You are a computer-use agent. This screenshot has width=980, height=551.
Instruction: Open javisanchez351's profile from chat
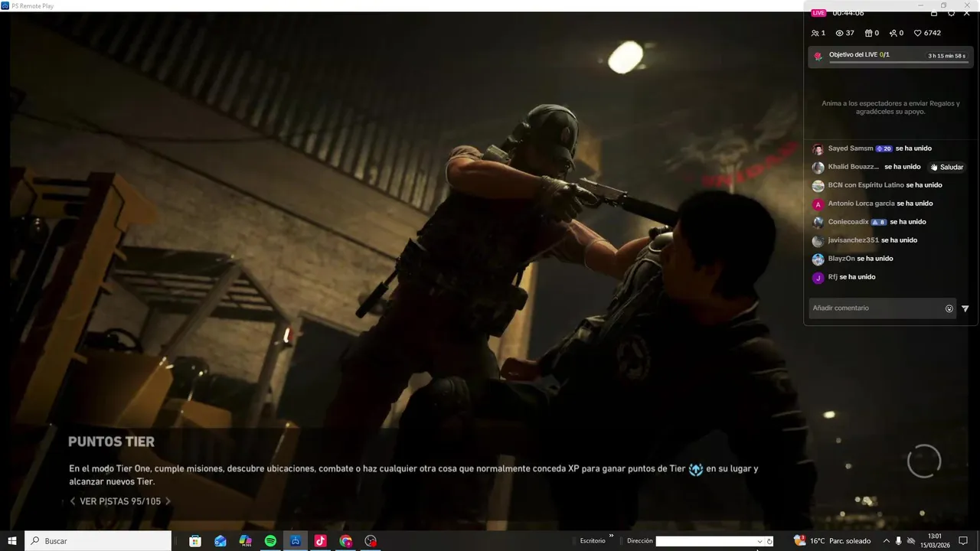coord(854,240)
